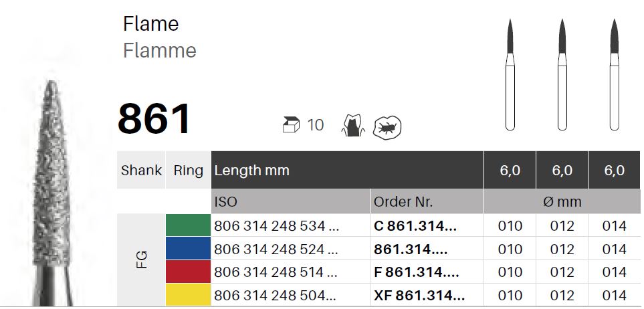This screenshot has width=644, height=309.
Task: Select the thick flame bur outline above 014
Action: tap(615, 75)
